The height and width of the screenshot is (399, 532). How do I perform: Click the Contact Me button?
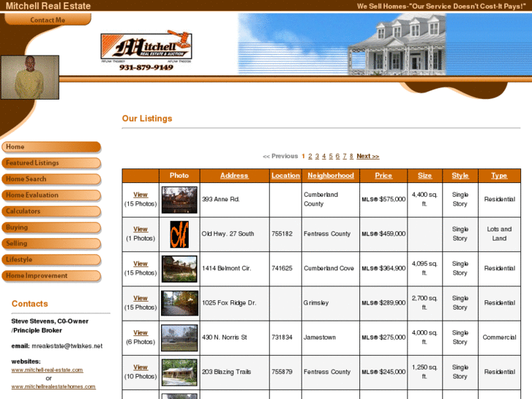tap(48, 19)
